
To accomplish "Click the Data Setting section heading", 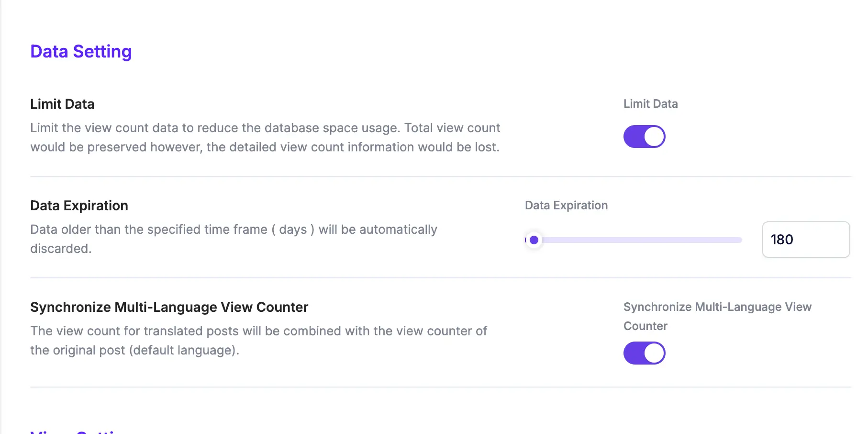I will click(x=81, y=51).
